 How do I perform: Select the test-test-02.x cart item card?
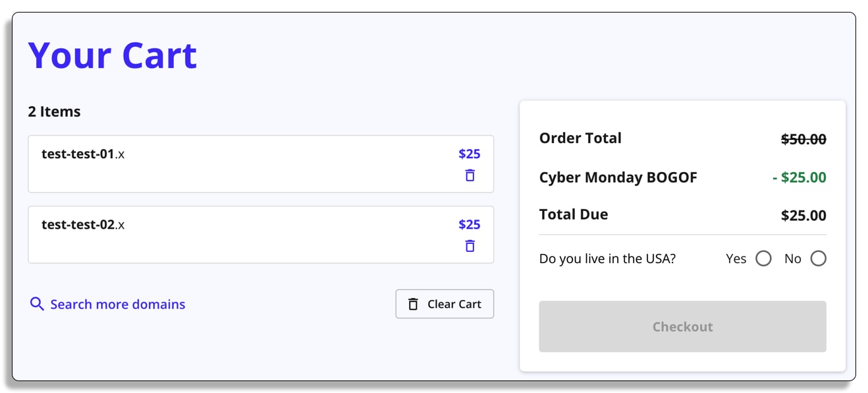[x=261, y=235]
